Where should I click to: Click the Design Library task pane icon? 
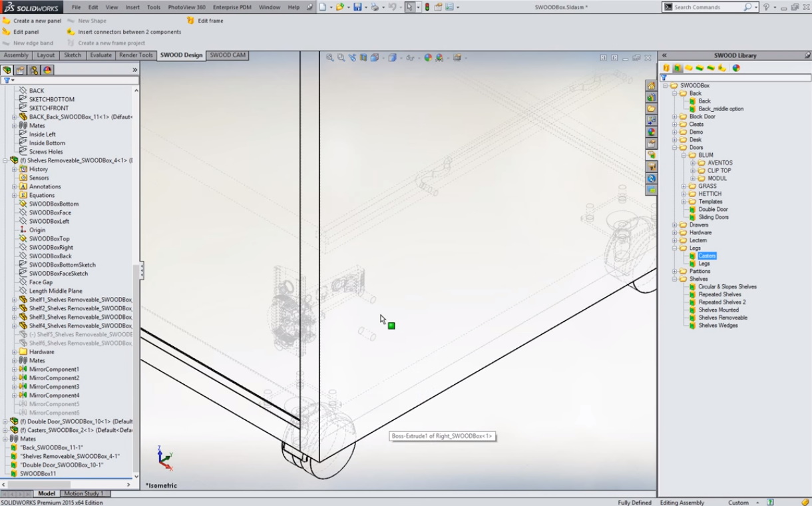pos(651,97)
